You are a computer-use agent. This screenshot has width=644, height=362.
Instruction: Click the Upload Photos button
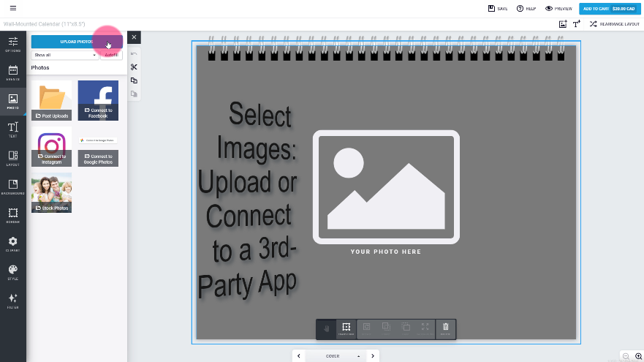click(x=77, y=42)
